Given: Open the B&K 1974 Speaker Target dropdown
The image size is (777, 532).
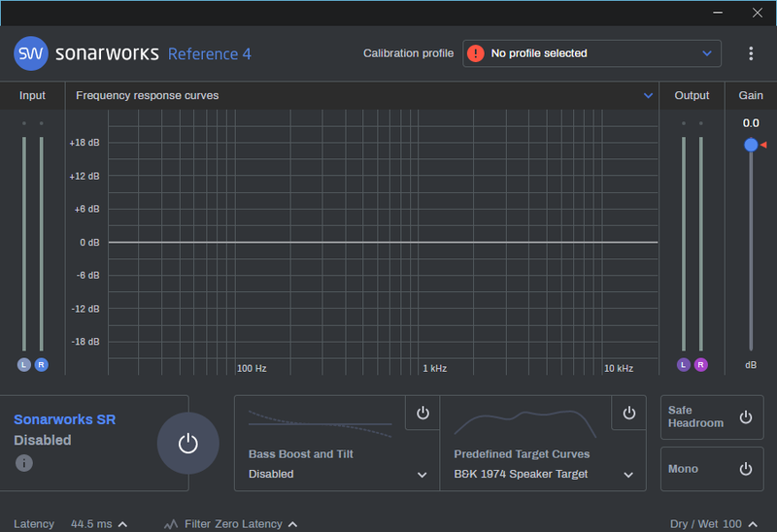Looking at the screenshot, I should [x=544, y=474].
